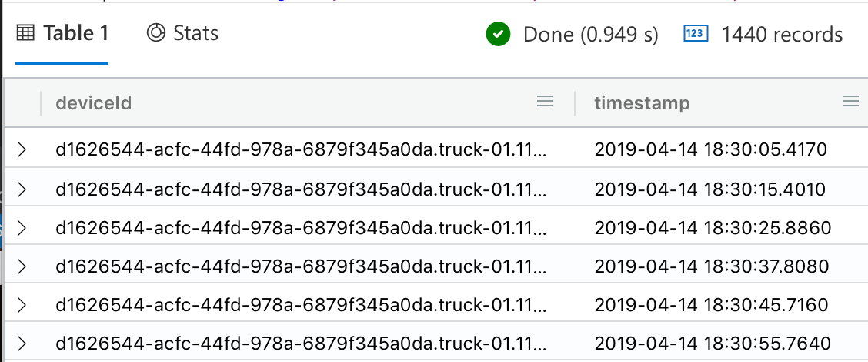
Task: Click the 123 records count icon
Action: coord(696,34)
